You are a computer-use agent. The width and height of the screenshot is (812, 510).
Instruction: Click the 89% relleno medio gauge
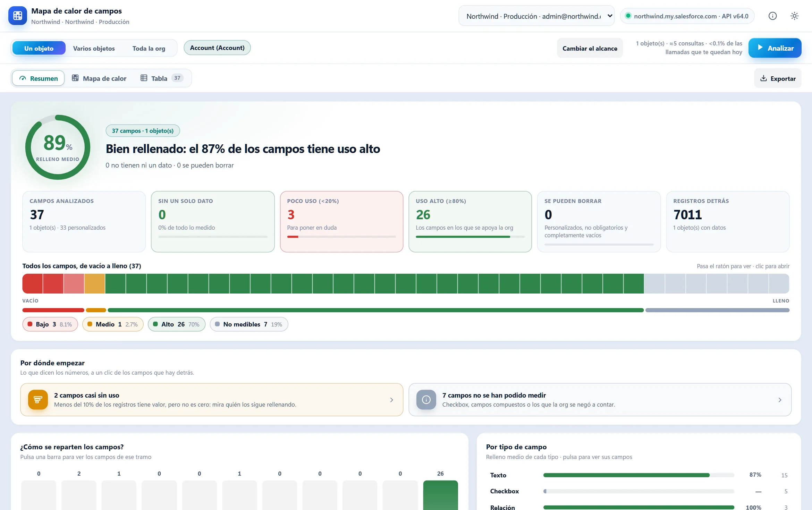point(58,147)
